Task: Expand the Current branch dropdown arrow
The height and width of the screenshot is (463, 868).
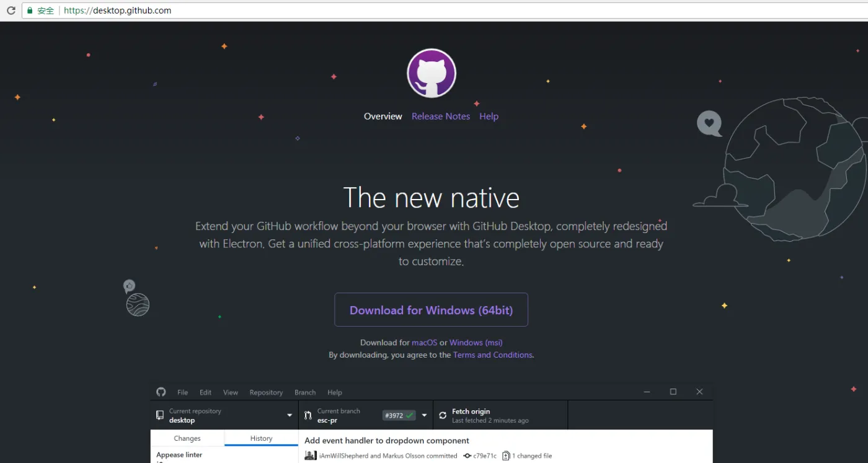Action: (x=424, y=415)
